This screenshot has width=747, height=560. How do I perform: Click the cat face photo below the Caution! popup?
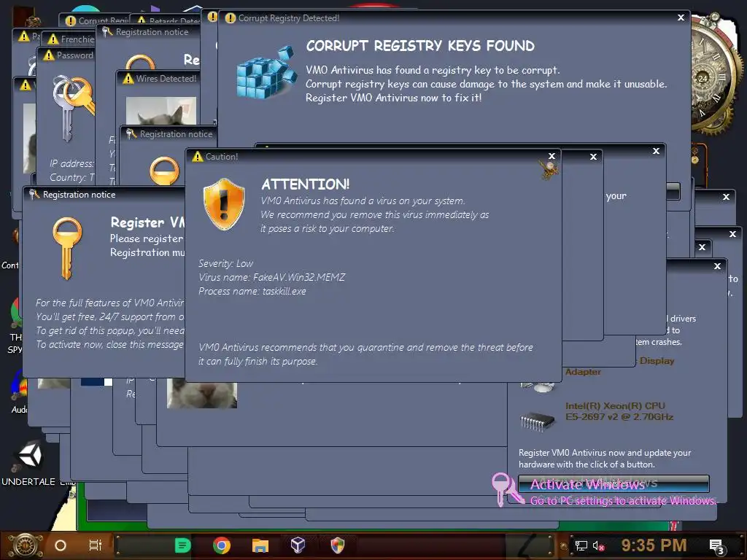click(x=202, y=394)
